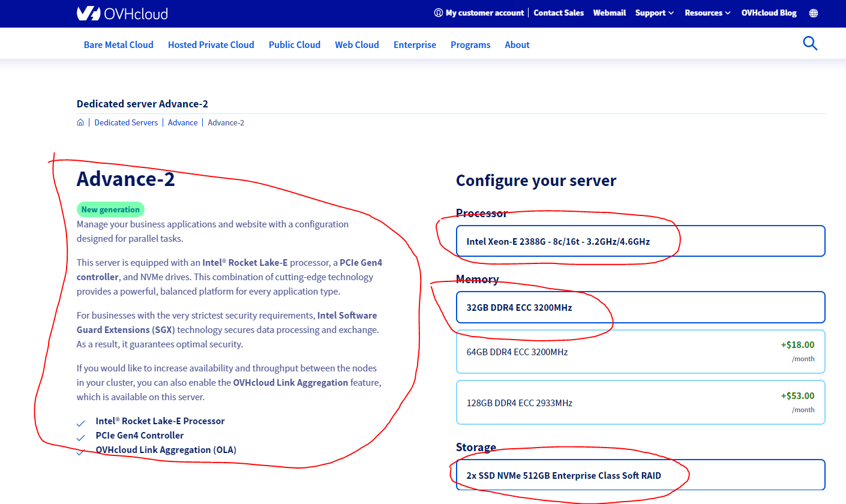Open Enterprise menu
Viewport: 846px width, 504px height.
[415, 44]
